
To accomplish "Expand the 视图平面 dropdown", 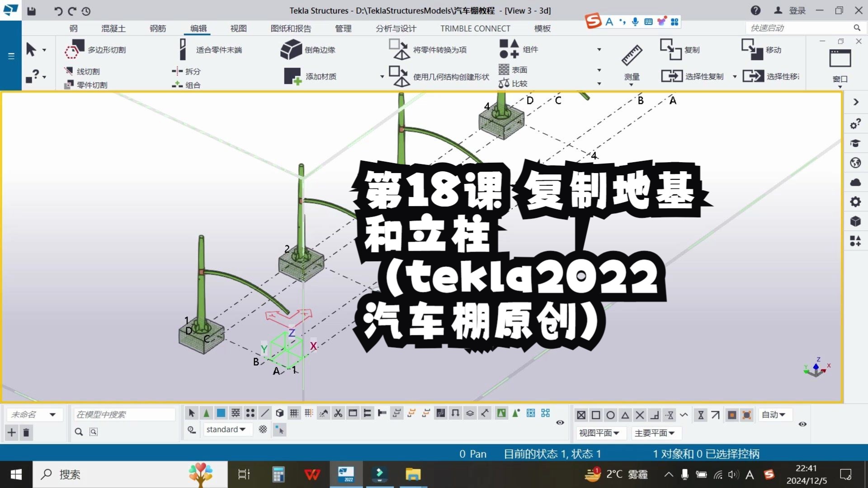I will point(599,433).
